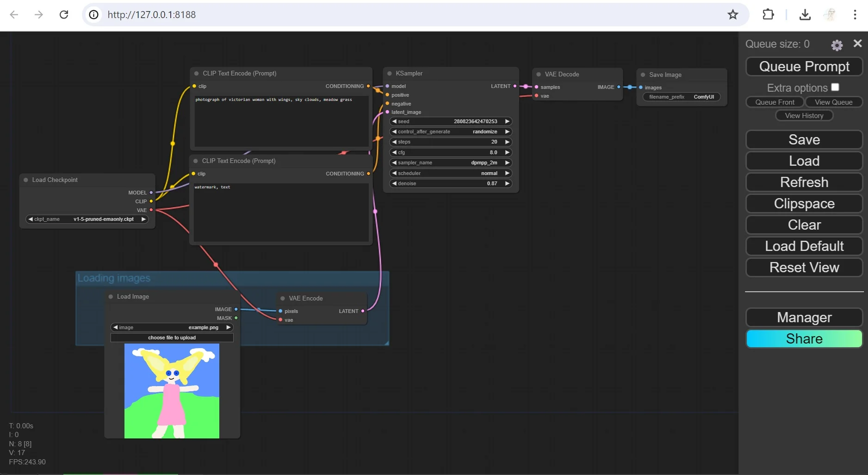
Task: Click the Queue Prompt button
Action: pos(804,67)
